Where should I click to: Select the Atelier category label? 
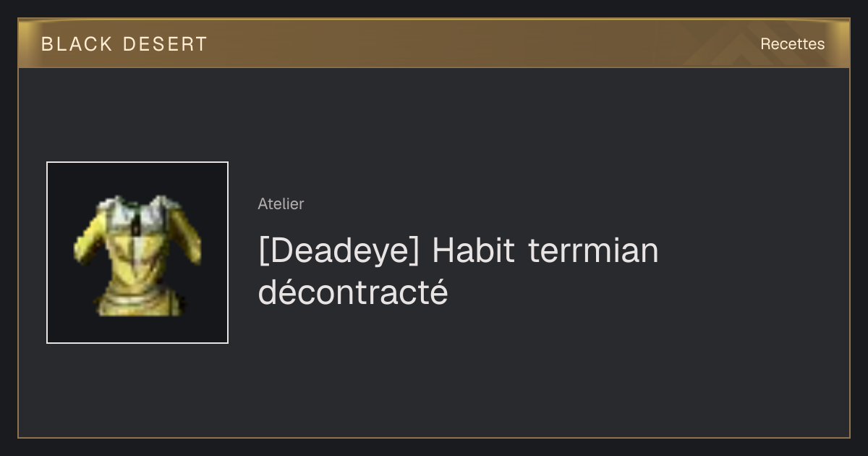tap(281, 204)
